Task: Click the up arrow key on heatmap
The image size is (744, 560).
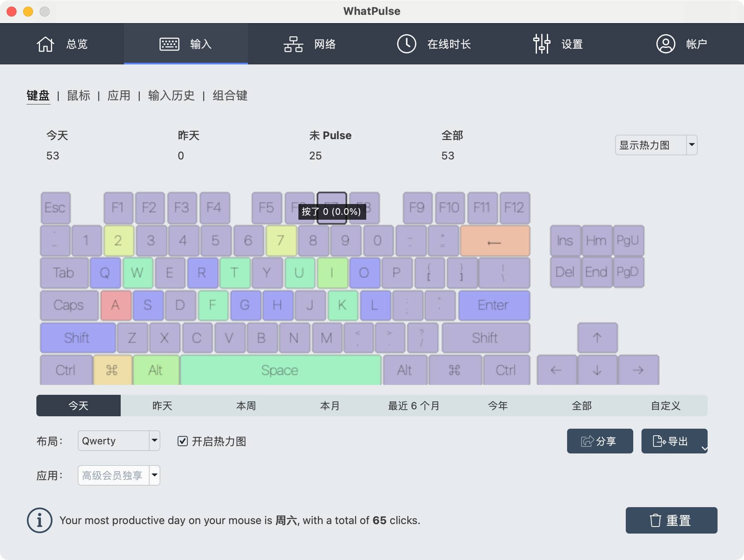Action: pos(597,337)
